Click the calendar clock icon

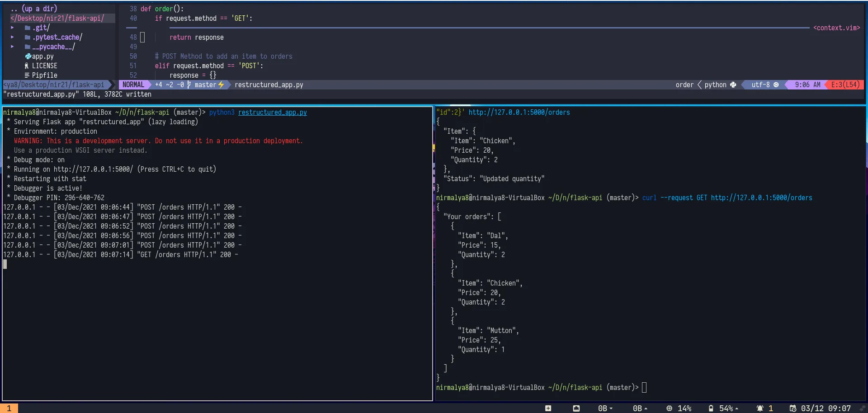pos(793,408)
